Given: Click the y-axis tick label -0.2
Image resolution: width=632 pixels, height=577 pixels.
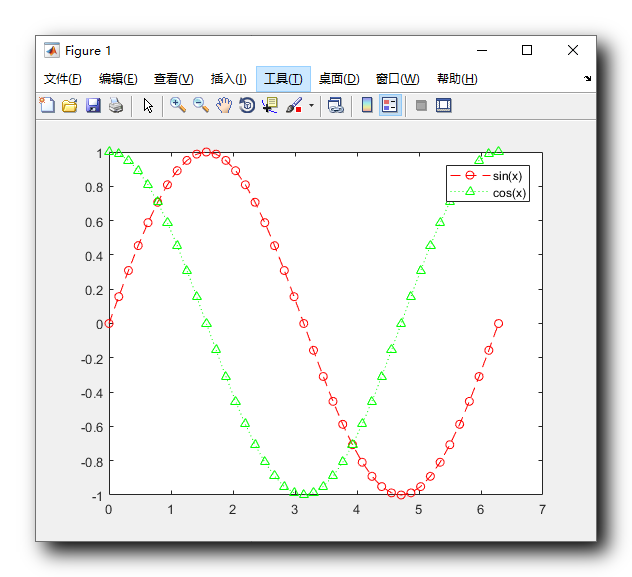Looking at the screenshot, I should pyautogui.click(x=92, y=359).
